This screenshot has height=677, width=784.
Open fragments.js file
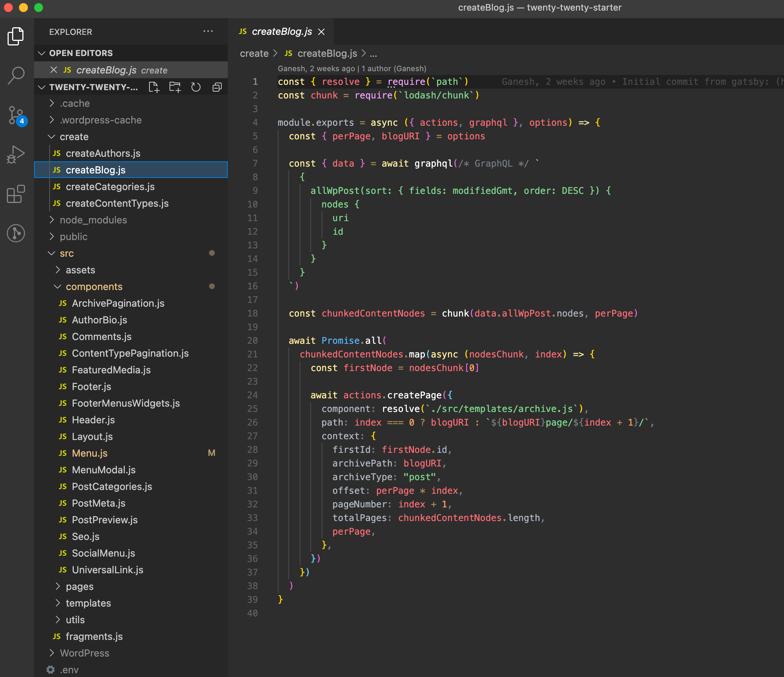coord(131,636)
